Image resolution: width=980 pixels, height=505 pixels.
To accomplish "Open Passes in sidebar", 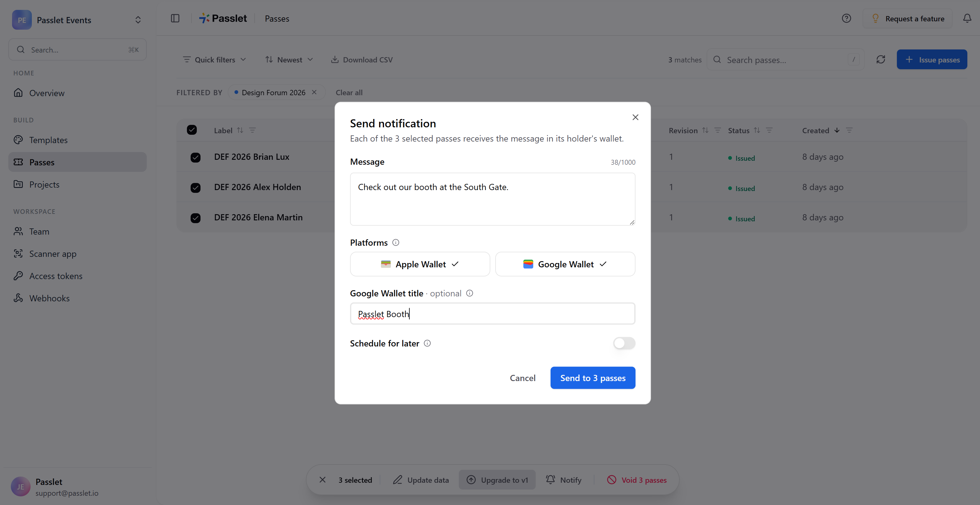I will click(77, 162).
